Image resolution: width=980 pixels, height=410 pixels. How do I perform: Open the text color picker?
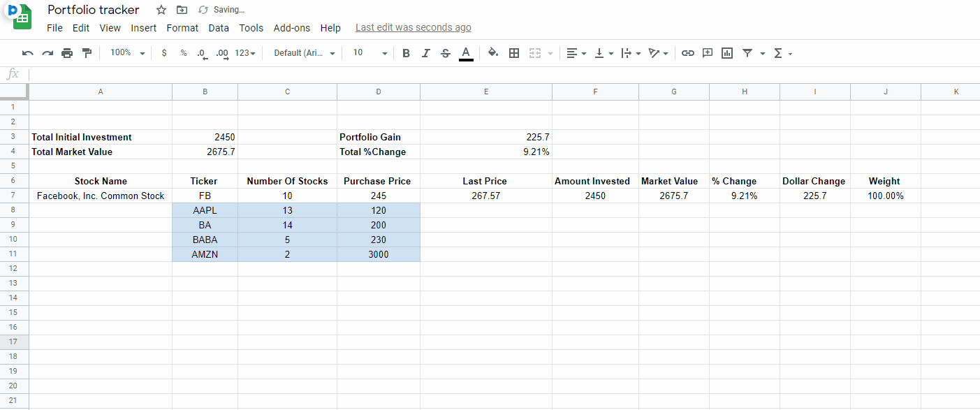tap(466, 53)
